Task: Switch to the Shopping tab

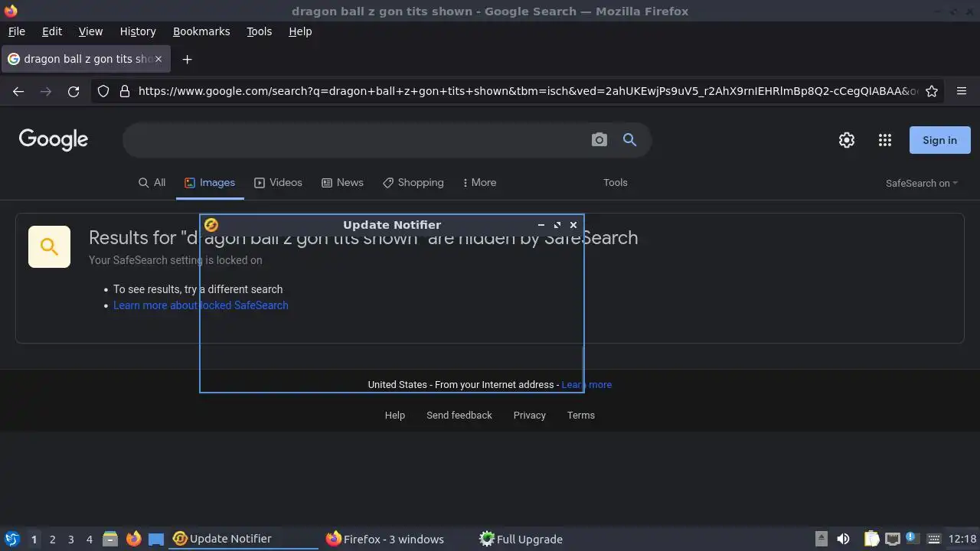Action: 413,182
